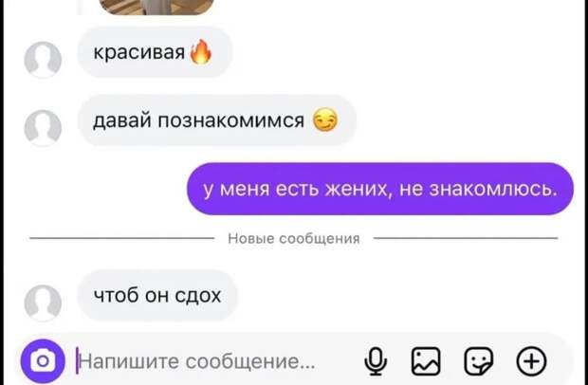This screenshot has height=385, width=588.
Task: Open the sticker picker icon
Action: (x=479, y=361)
